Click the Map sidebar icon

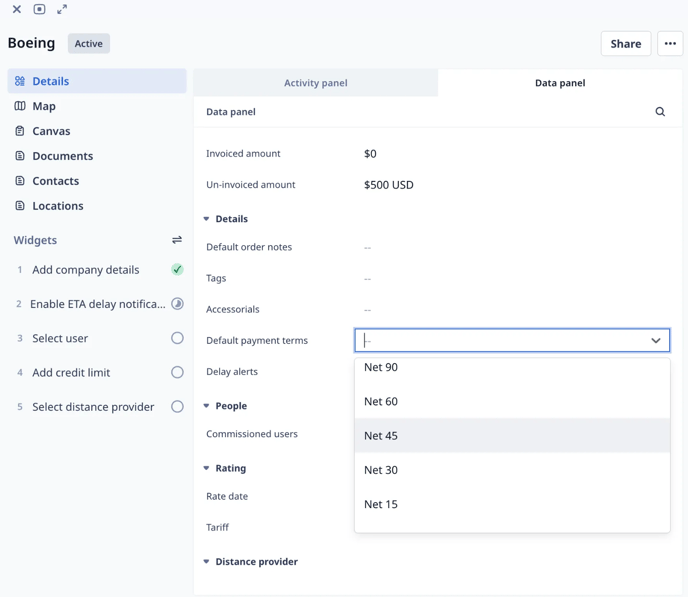coord(20,106)
